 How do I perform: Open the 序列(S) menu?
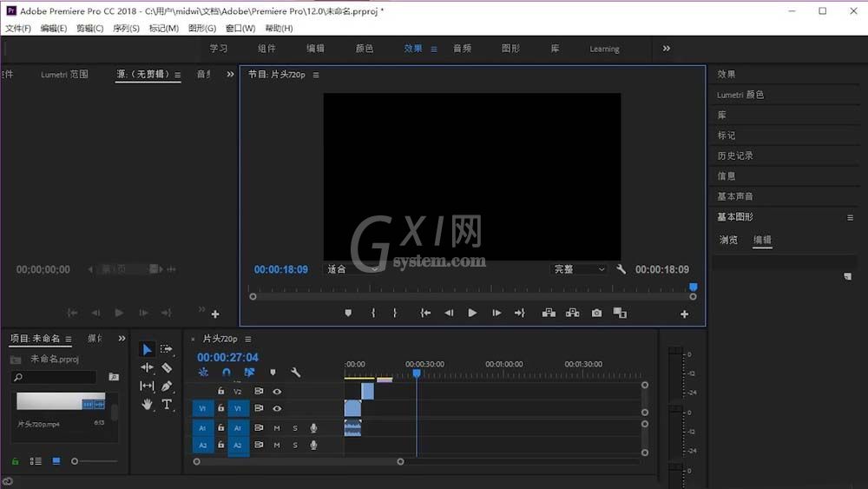(x=126, y=29)
